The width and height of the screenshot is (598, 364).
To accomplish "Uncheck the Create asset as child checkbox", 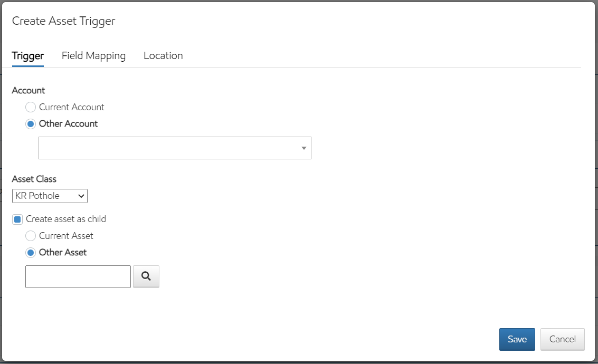I will [17, 219].
